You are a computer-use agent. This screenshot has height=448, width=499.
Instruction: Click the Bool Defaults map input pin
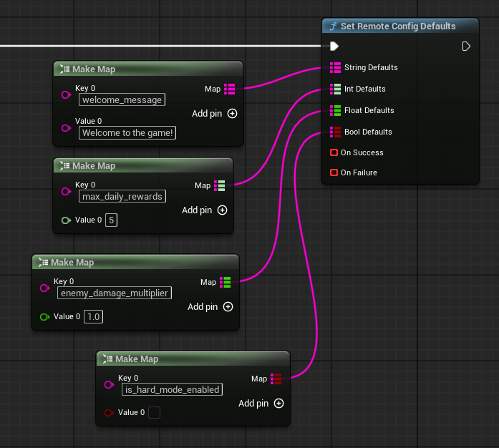335,132
